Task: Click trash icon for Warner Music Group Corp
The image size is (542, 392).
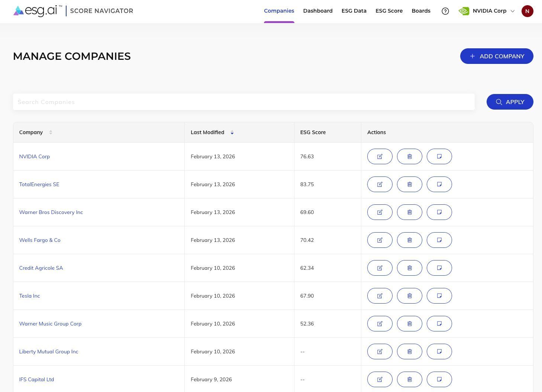Action: coord(409,324)
